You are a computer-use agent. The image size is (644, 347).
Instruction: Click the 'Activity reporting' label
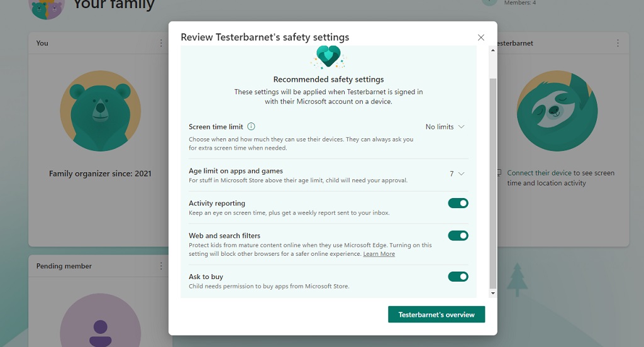[x=217, y=203]
